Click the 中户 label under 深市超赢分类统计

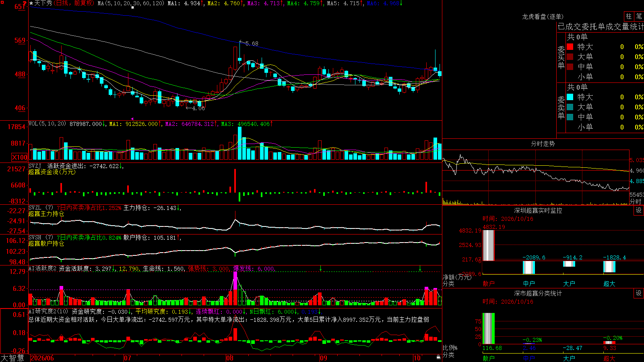pyautogui.click(x=529, y=358)
